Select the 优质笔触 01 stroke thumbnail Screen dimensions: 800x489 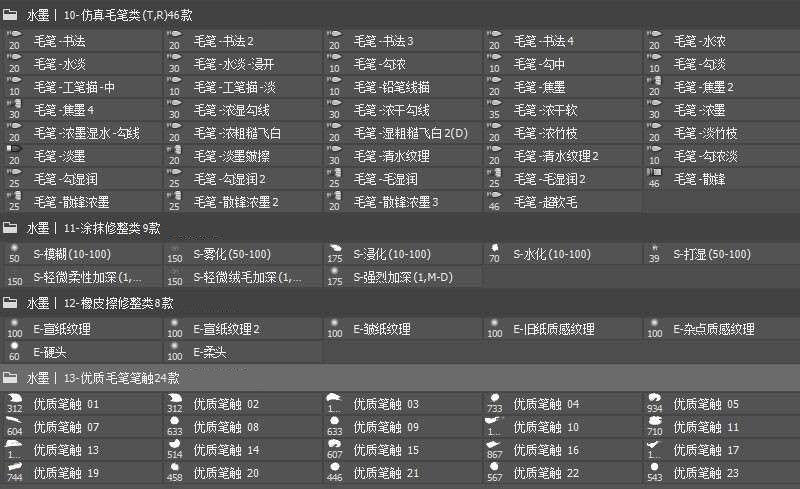[14, 404]
